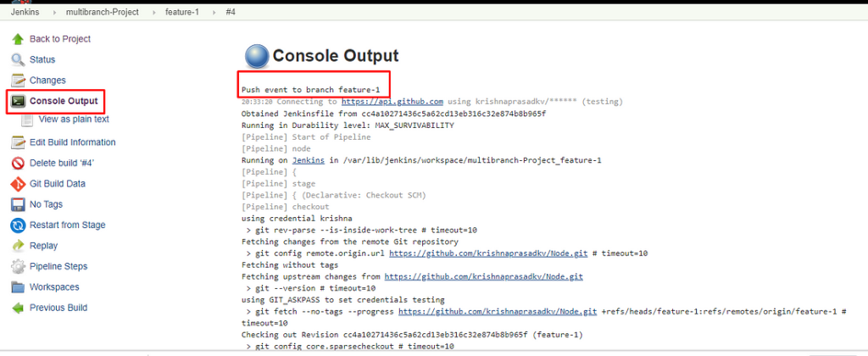Click the Console Output terminal icon

pos(19,102)
